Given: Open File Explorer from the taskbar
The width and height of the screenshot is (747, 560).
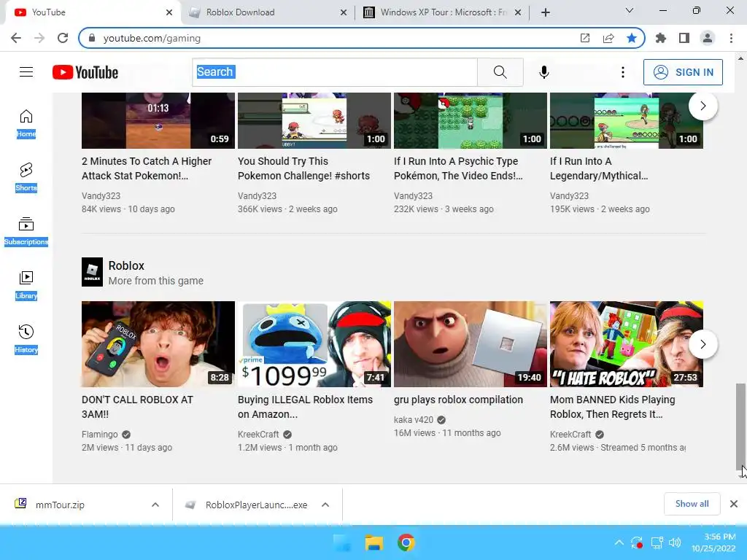Looking at the screenshot, I should click(374, 542).
